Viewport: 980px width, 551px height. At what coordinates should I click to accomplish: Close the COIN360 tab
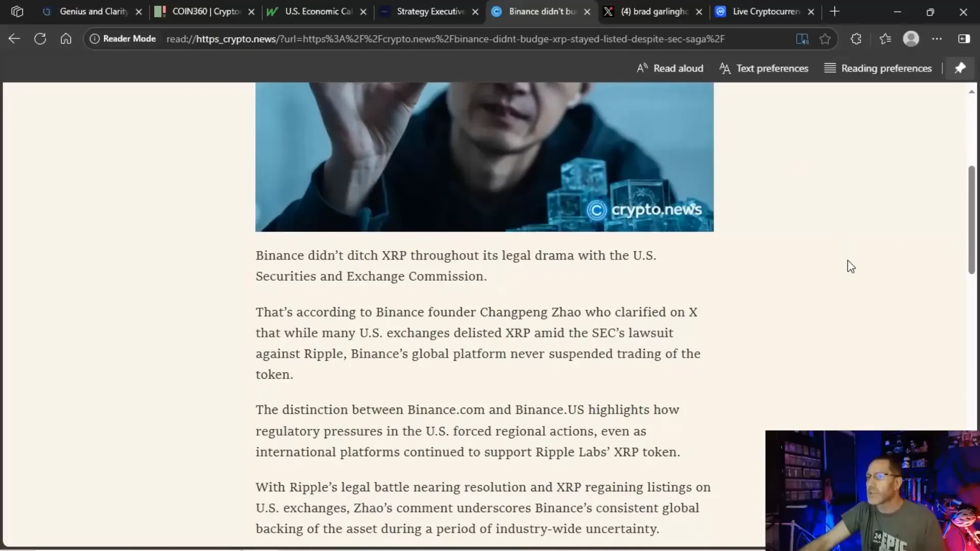(251, 12)
